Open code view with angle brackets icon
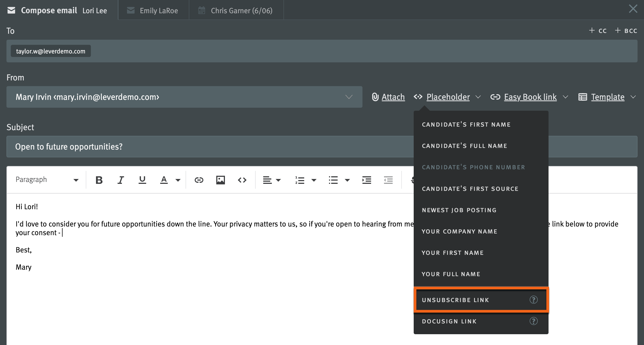 [x=242, y=180]
